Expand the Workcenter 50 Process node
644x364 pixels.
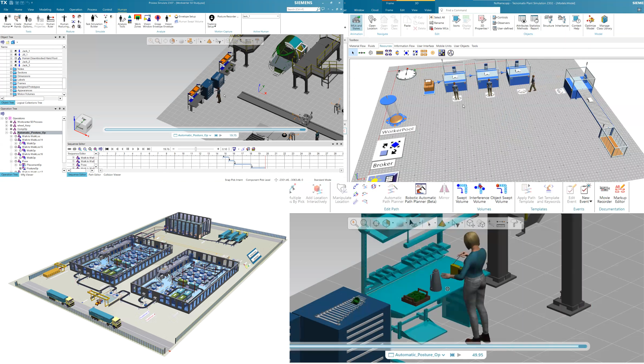coord(7,122)
